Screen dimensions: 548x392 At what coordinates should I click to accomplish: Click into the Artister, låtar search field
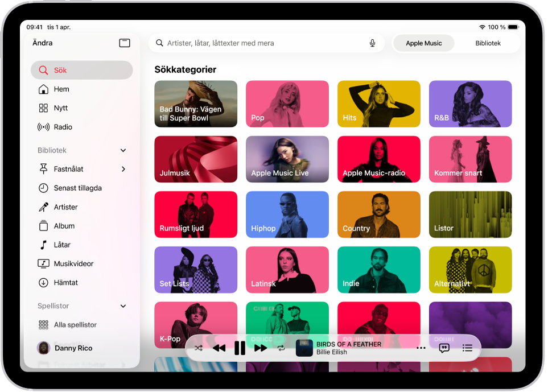tap(266, 43)
